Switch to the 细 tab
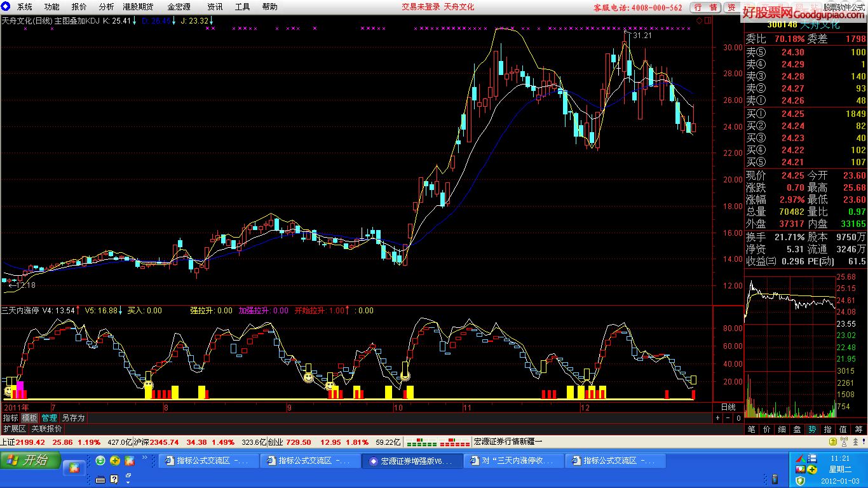The image size is (868, 488). [782, 430]
